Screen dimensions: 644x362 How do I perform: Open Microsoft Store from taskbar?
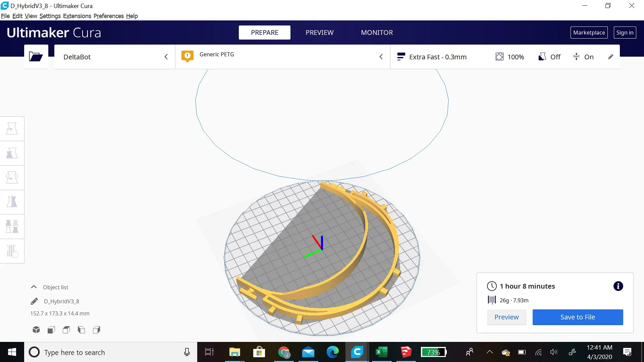(x=259, y=352)
